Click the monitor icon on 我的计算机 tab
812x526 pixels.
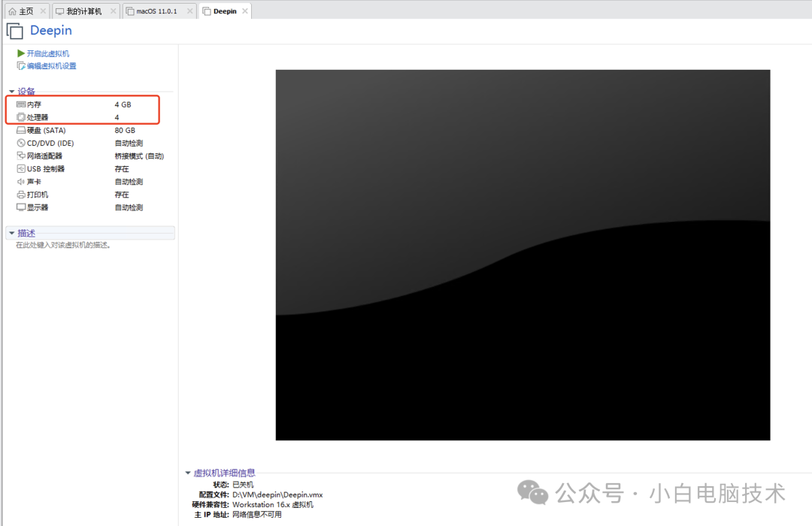60,11
